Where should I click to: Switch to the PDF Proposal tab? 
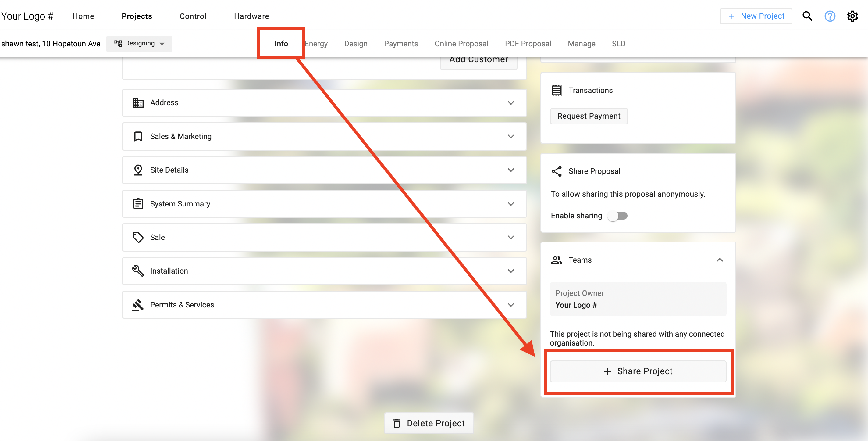528,44
